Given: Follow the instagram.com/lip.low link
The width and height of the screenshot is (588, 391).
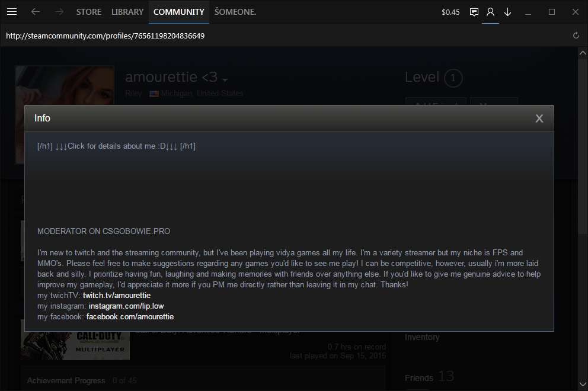Looking at the screenshot, I should click(x=126, y=306).
